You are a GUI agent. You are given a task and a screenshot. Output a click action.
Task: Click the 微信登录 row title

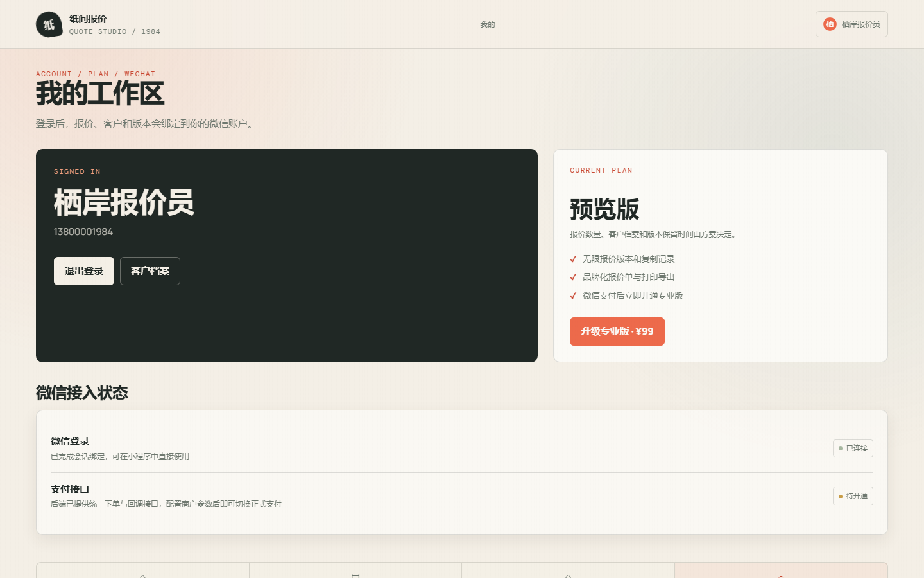coord(70,441)
